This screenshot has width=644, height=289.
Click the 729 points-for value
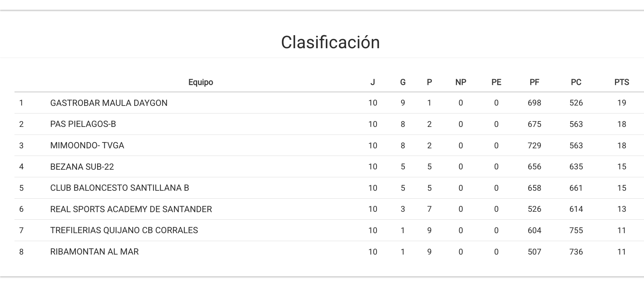pyautogui.click(x=534, y=145)
